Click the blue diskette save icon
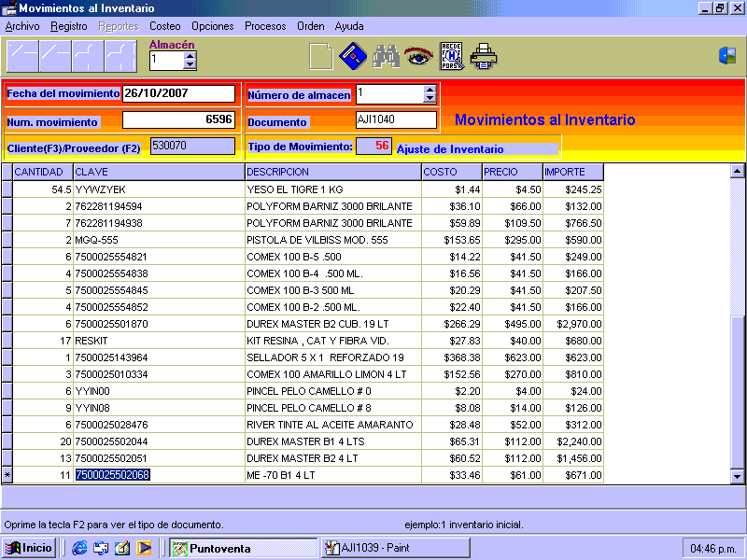The width and height of the screenshot is (747, 560). pos(352,57)
